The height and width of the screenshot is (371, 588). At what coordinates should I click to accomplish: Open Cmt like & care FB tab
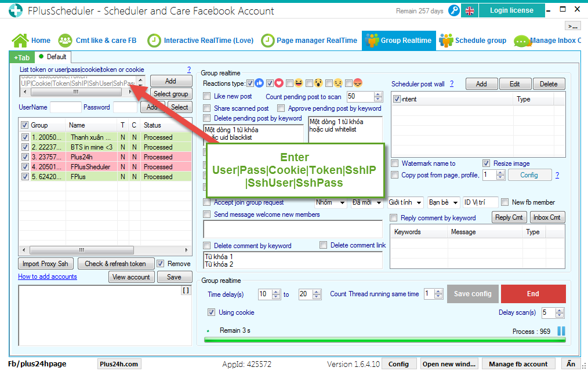(x=97, y=41)
